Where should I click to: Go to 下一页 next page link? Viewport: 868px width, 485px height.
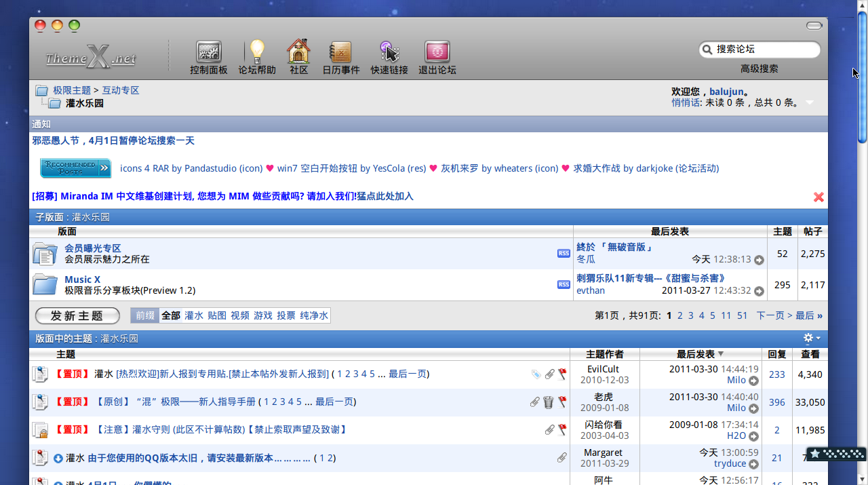click(x=770, y=315)
